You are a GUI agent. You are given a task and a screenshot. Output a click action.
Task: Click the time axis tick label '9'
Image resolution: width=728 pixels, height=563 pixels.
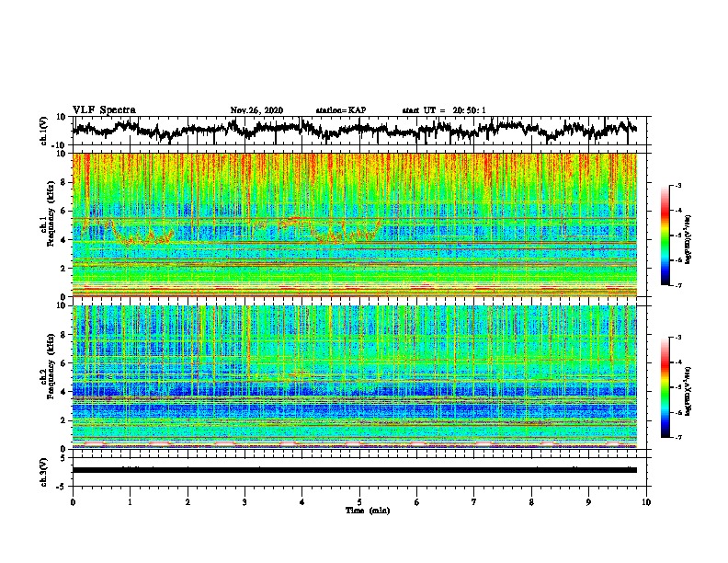click(x=588, y=502)
